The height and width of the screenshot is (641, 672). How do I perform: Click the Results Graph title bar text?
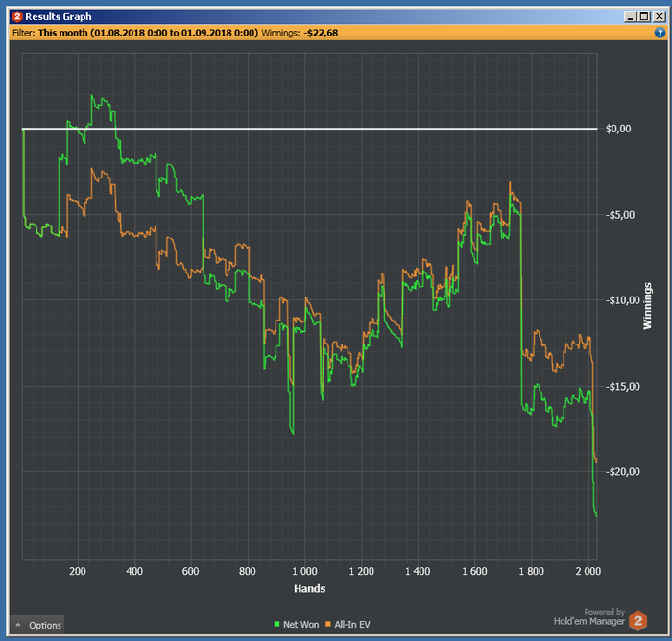(x=59, y=16)
